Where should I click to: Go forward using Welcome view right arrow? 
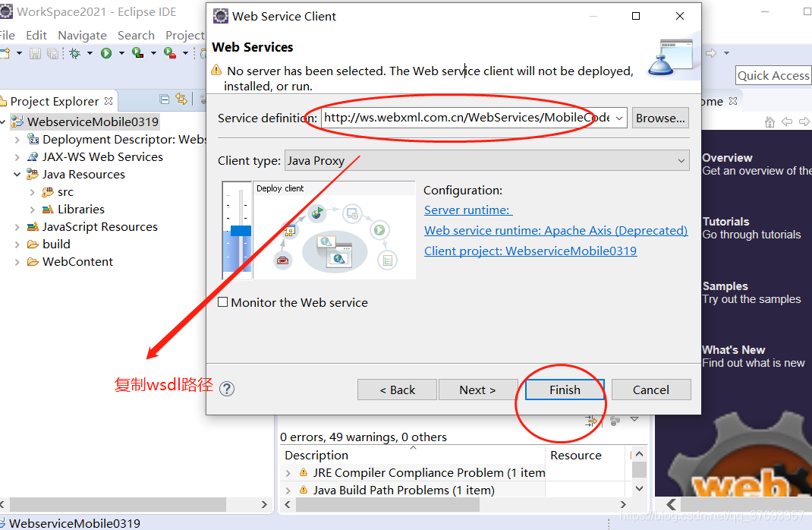(x=804, y=121)
